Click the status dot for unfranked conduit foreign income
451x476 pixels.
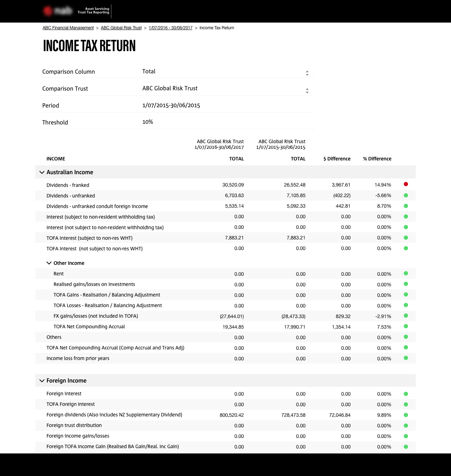click(x=406, y=206)
